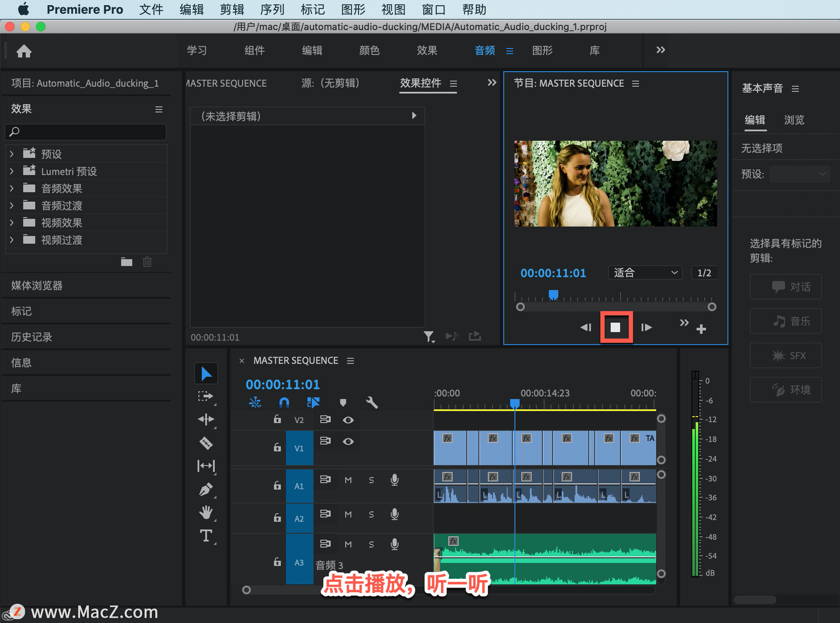Select the Hand tool
The height and width of the screenshot is (623, 840).
[206, 512]
